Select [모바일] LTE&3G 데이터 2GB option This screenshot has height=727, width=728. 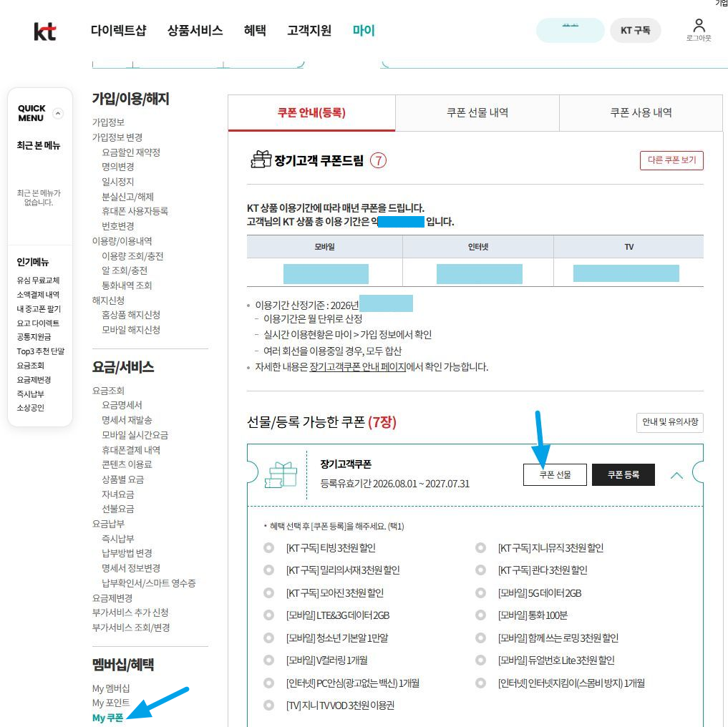click(269, 615)
